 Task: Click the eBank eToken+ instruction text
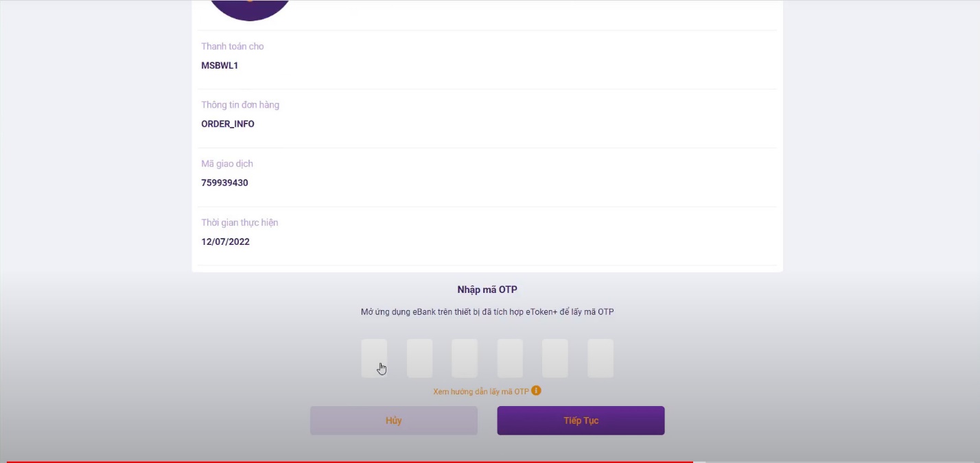click(487, 312)
